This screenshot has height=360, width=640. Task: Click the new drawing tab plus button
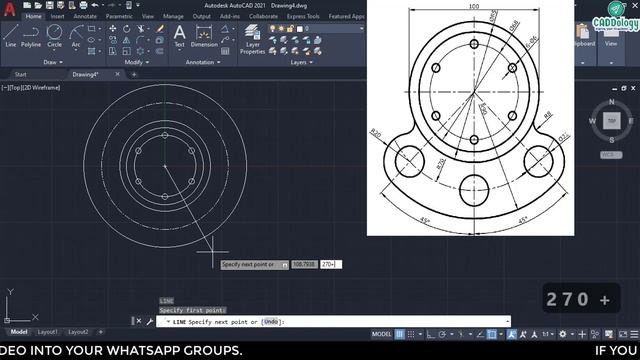[134, 74]
